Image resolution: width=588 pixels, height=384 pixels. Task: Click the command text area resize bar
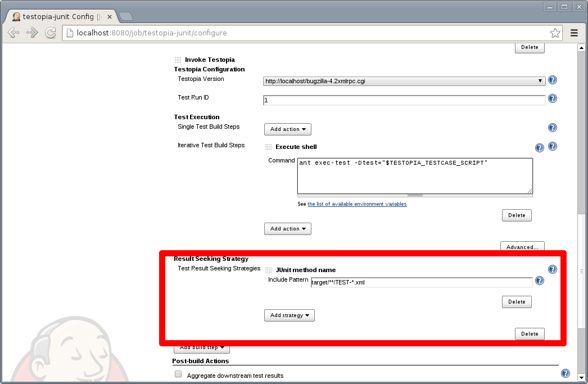click(415, 196)
